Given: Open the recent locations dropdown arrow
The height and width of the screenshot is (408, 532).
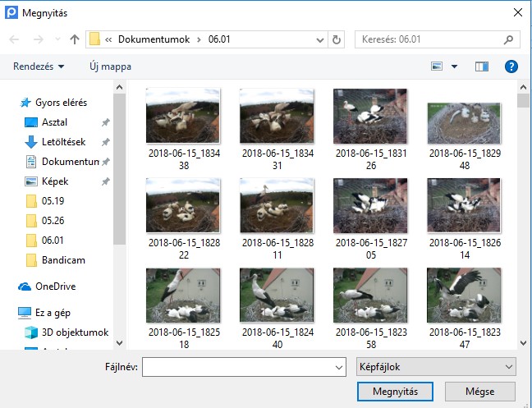Looking at the screenshot, I should click(57, 39).
